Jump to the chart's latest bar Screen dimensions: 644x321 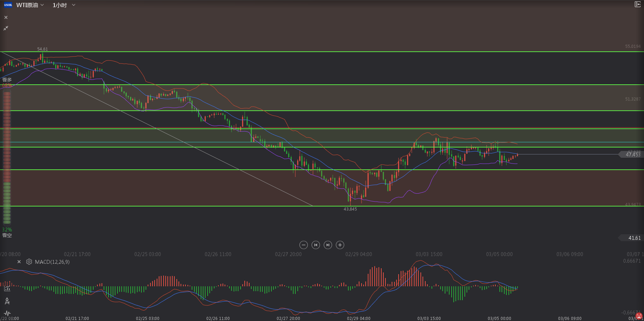[x=328, y=245]
